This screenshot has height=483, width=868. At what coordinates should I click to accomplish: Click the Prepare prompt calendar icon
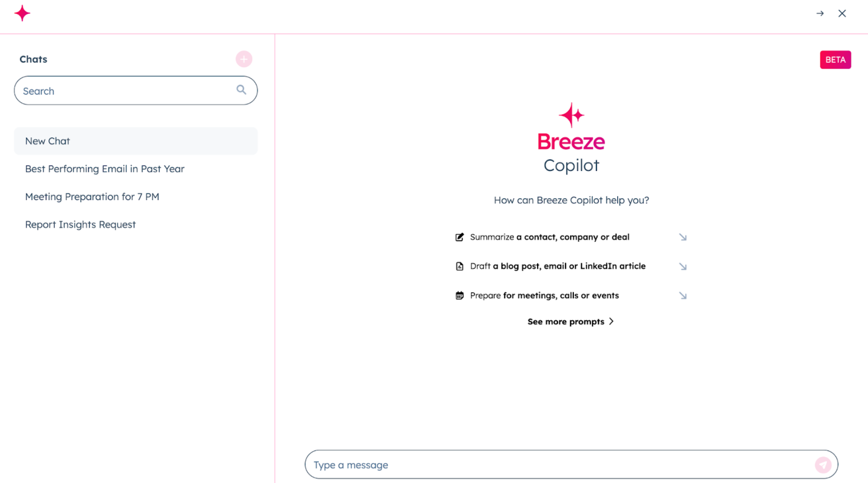point(460,295)
